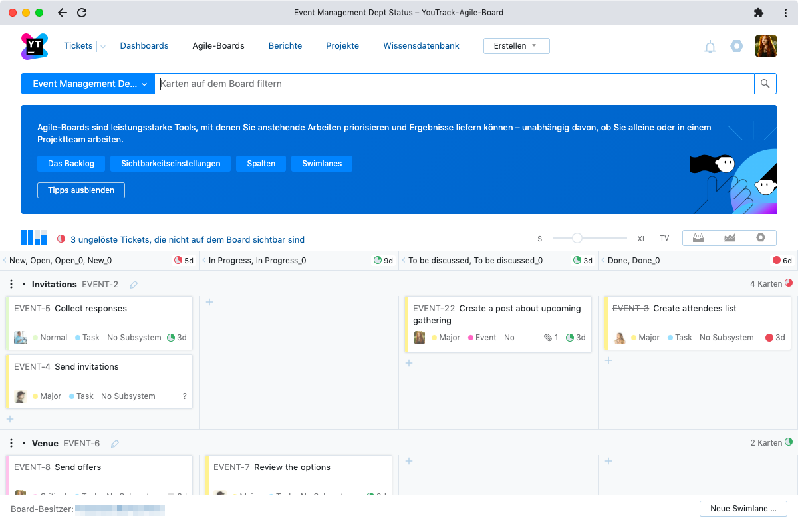The image size is (798, 532).
Task: Go back with the browser arrow
Action: (62, 13)
